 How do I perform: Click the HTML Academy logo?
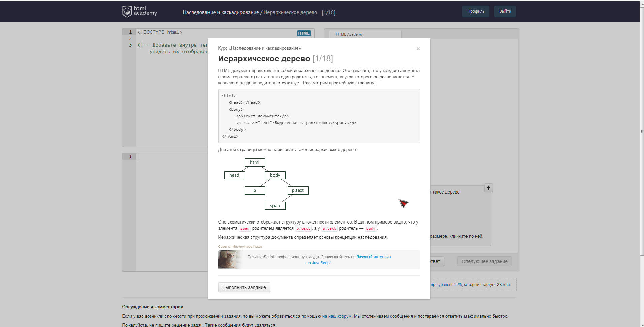point(139,11)
